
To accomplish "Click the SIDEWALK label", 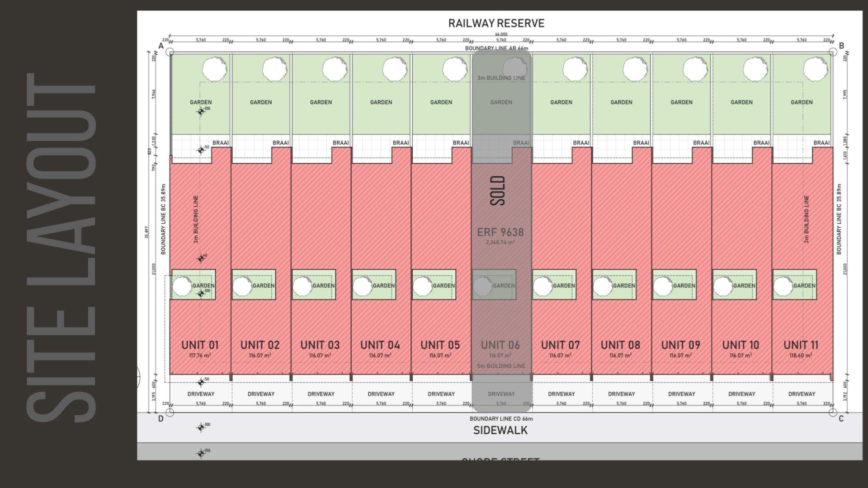I will pyautogui.click(x=500, y=430).
